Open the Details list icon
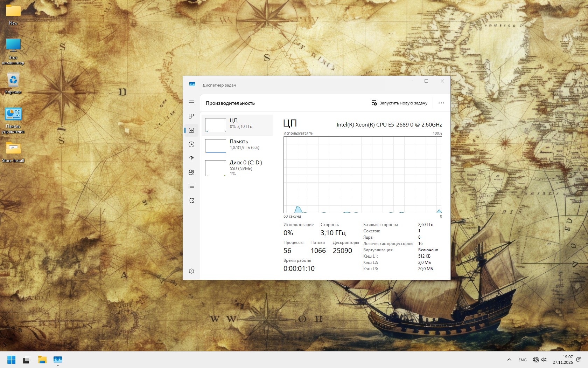 point(191,186)
